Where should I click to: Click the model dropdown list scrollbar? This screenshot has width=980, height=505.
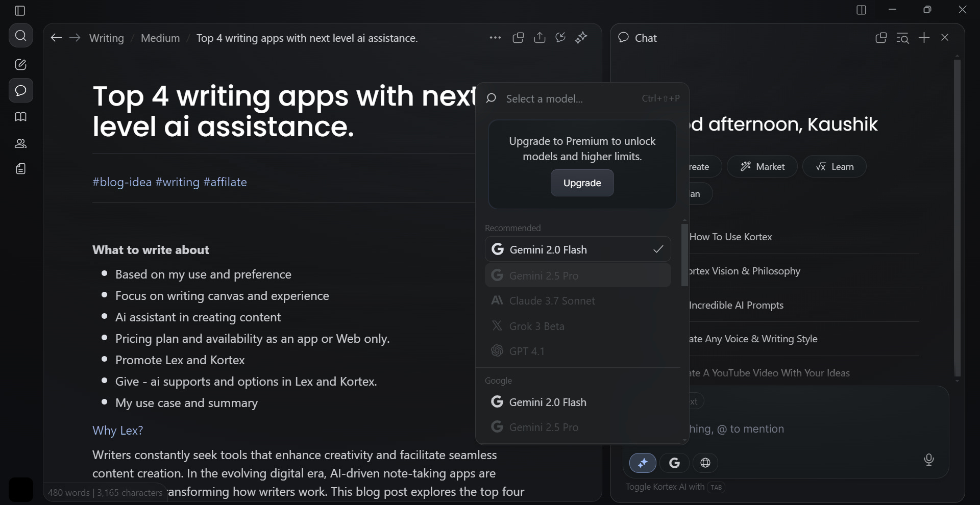[x=684, y=255]
